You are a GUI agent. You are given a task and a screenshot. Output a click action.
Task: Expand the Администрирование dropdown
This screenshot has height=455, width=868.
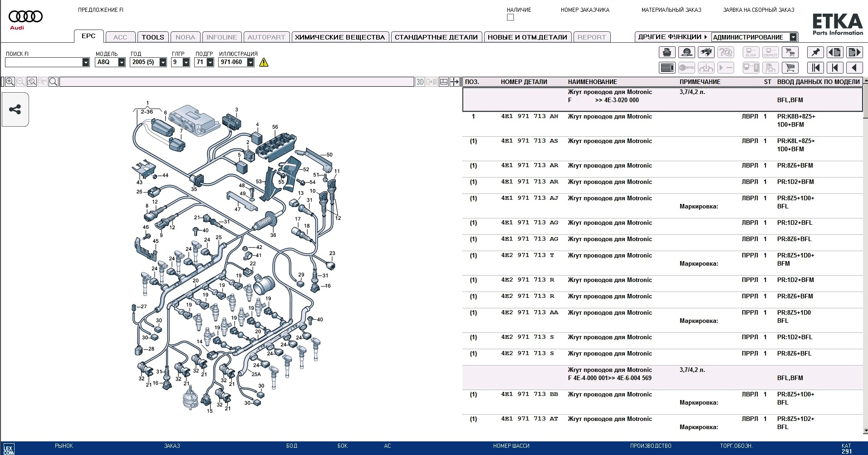point(793,37)
